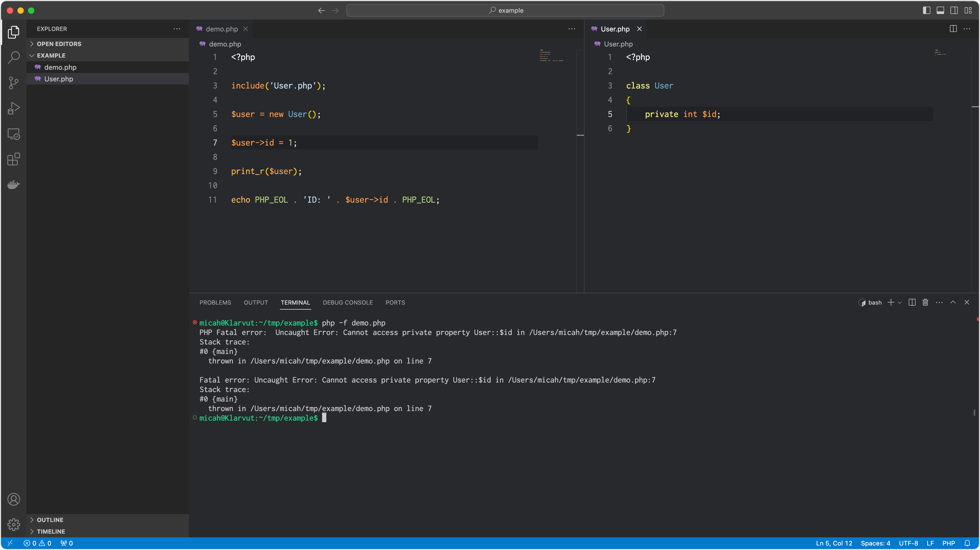Screen dimensions: 980x550
Task: Click UTF-8 to change file encoding
Action: (x=908, y=543)
